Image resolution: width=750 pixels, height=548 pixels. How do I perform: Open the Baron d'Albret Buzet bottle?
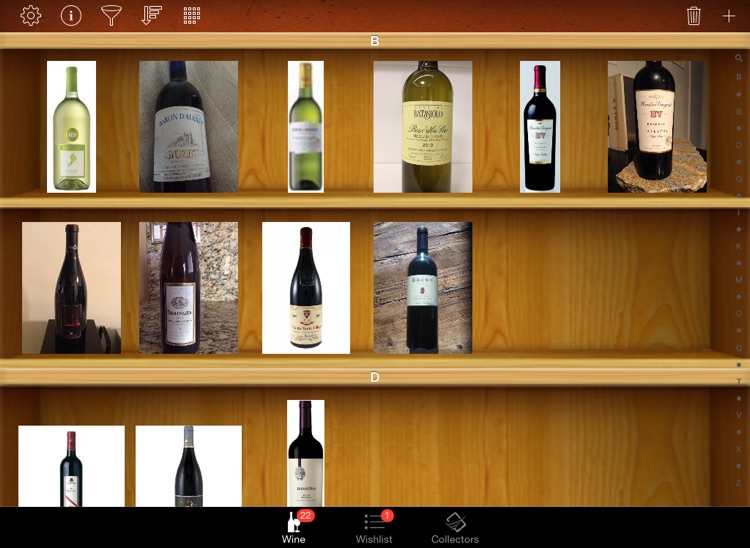click(188, 127)
